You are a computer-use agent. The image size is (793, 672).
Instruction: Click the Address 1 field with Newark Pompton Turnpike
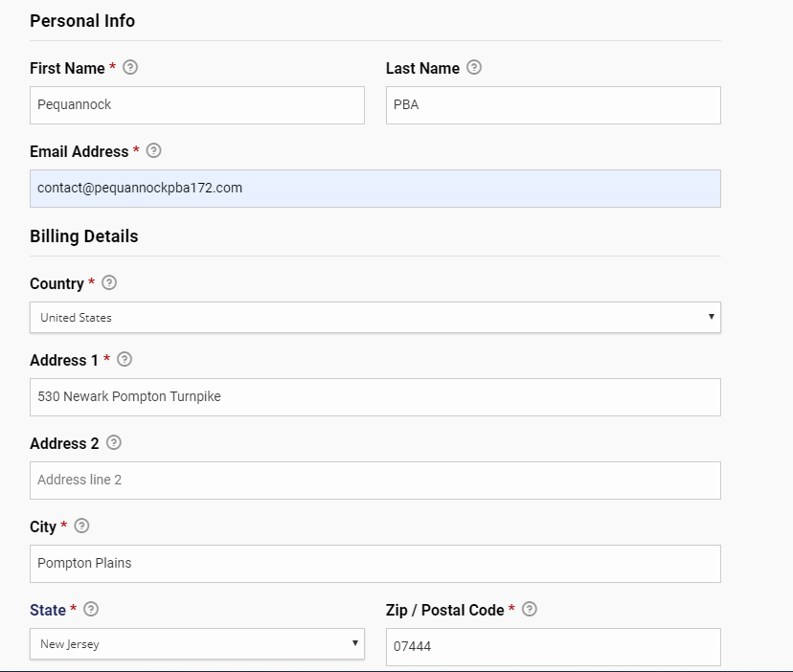[374, 396]
